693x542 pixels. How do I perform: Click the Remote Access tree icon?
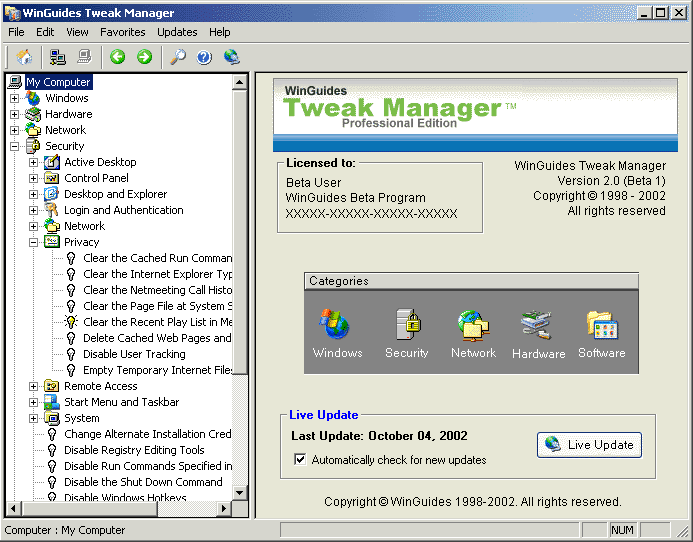(52, 386)
